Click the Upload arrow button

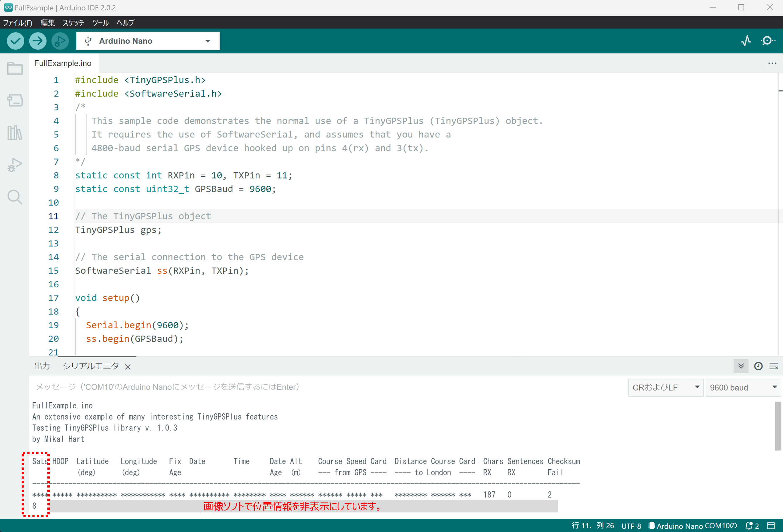38,41
